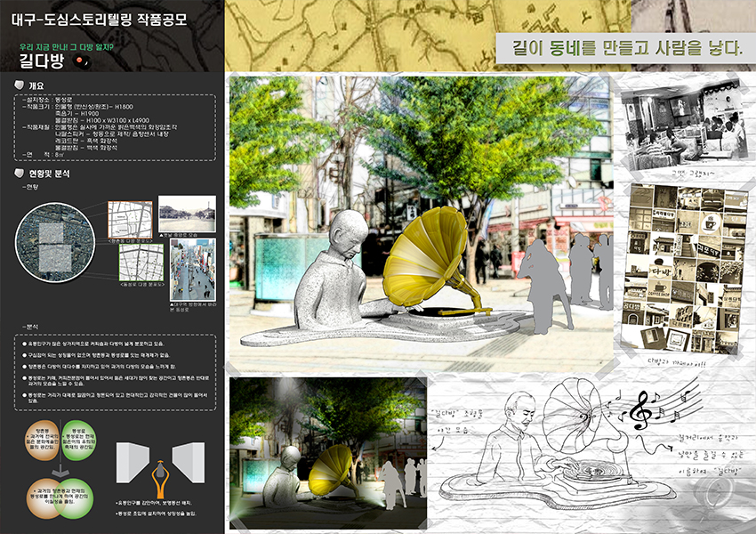
Task: Click the gray downward arrow between the circle diagrams
Action: click(x=60, y=472)
